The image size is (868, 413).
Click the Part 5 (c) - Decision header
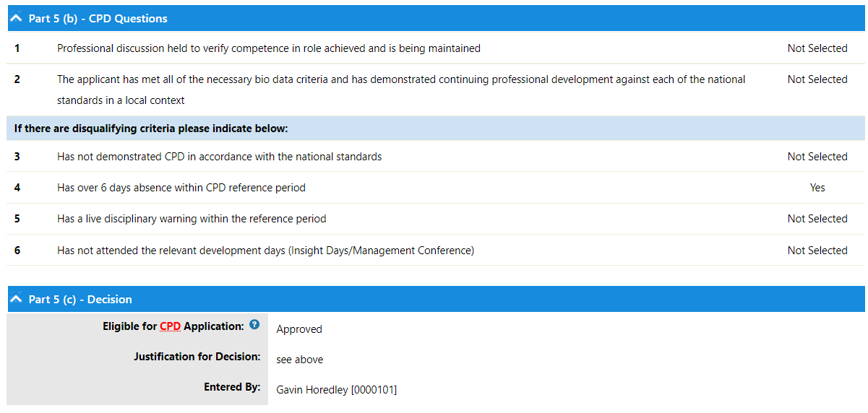[437, 299]
